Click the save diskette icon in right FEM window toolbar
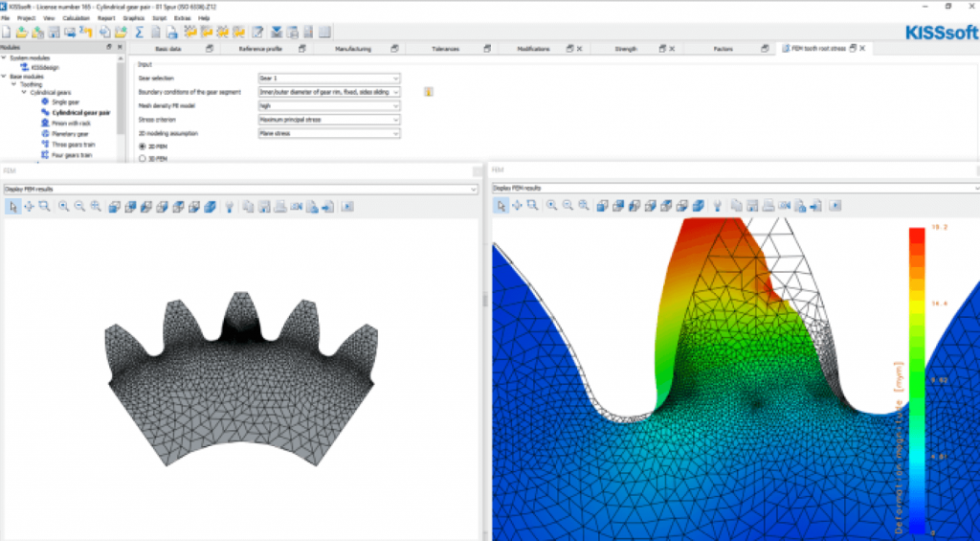The width and height of the screenshot is (980, 541). click(752, 205)
